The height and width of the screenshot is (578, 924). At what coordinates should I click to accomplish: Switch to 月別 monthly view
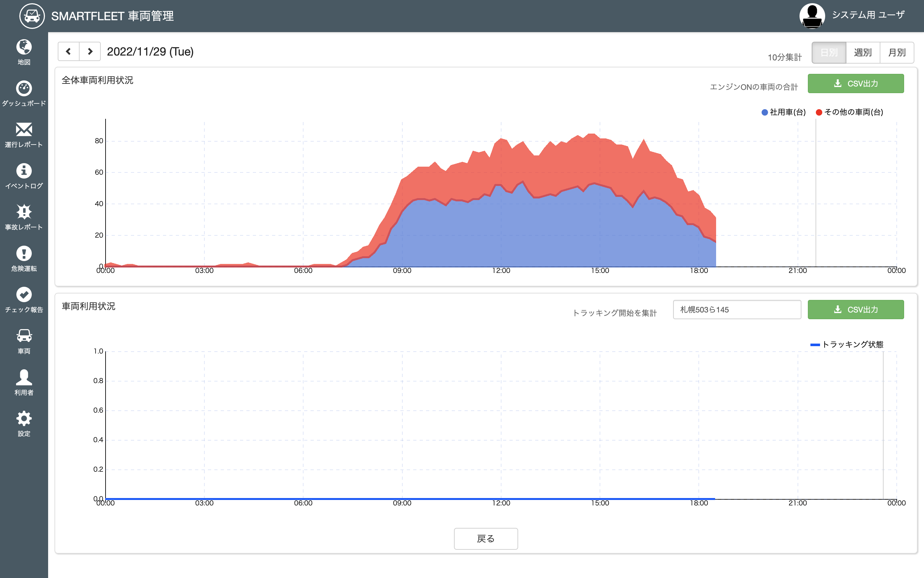[897, 52]
